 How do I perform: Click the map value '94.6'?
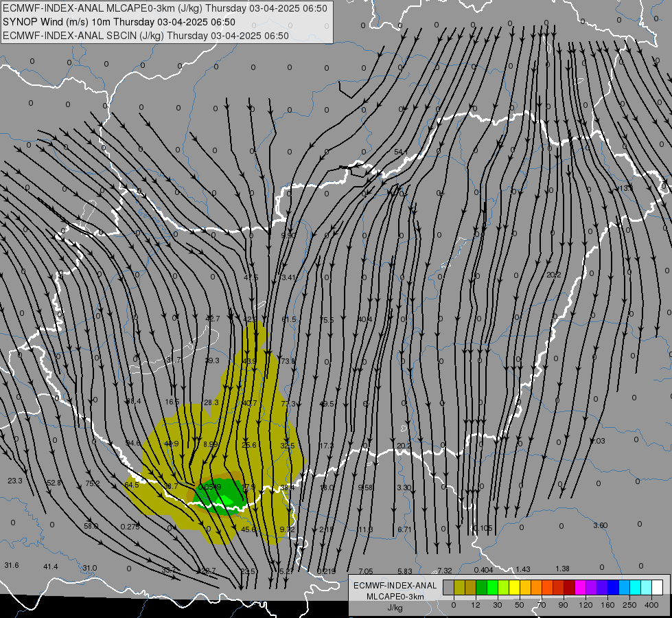(133, 443)
